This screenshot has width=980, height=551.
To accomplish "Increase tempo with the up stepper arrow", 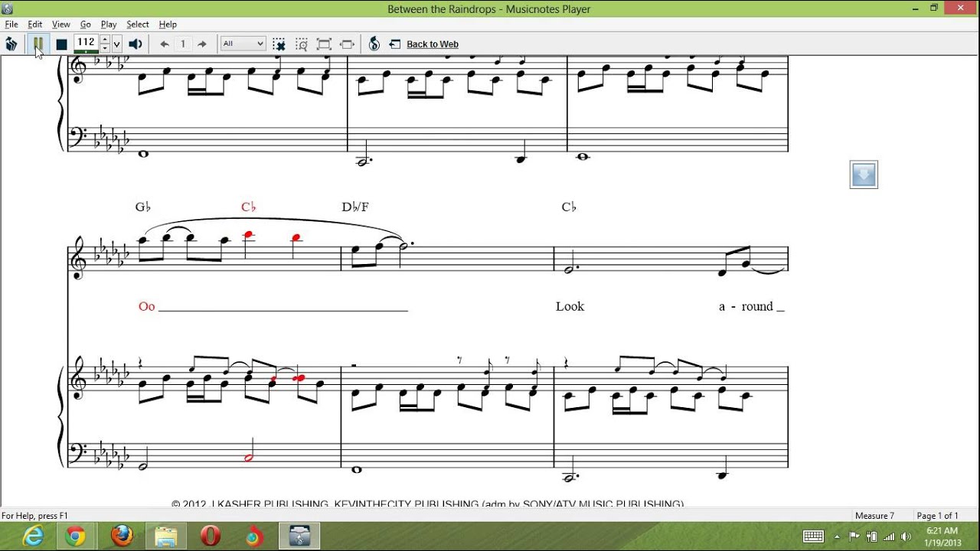I will [105, 39].
